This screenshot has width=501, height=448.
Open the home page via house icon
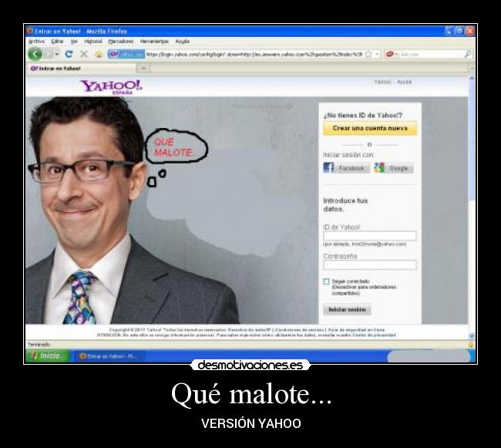click(99, 54)
